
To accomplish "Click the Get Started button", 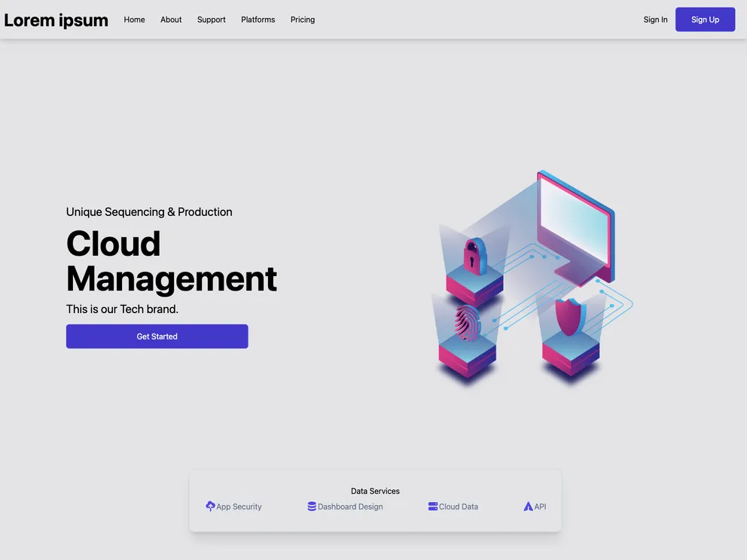I will [x=157, y=336].
